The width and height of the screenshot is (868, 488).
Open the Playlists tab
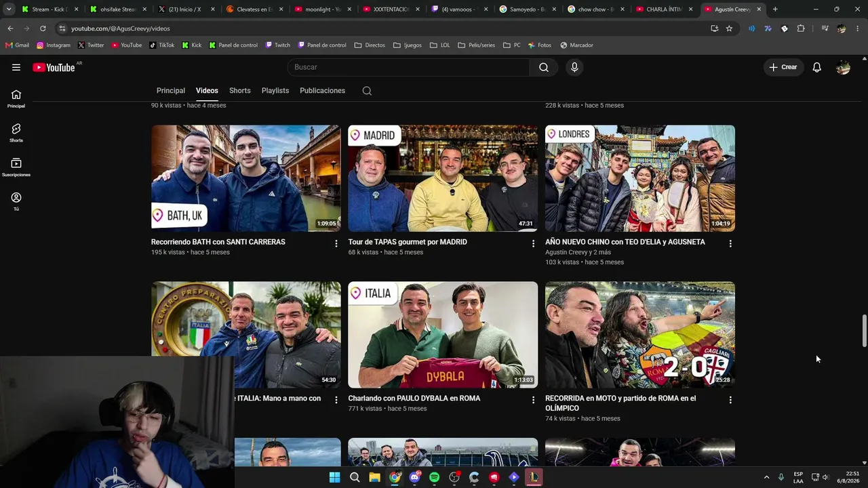tap(275, 91)
